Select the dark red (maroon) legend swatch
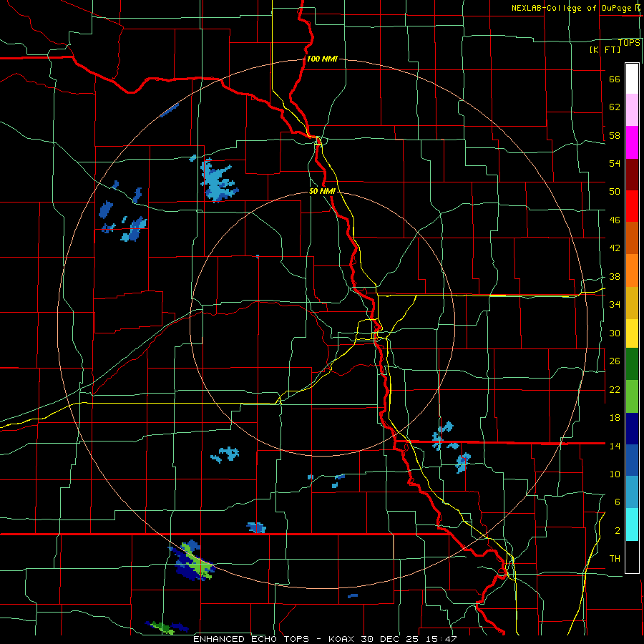Image resolution: width=644 pixels, height=644 pixels. 632,175
